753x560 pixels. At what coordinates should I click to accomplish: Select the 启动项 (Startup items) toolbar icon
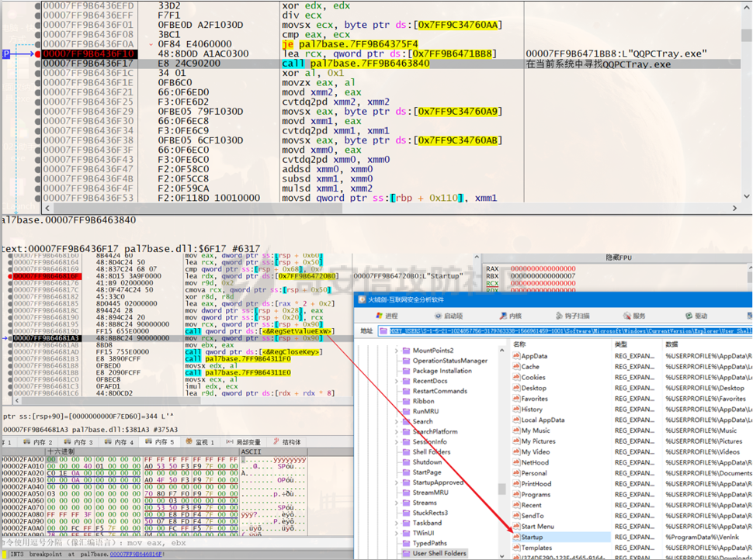(438, 316)
